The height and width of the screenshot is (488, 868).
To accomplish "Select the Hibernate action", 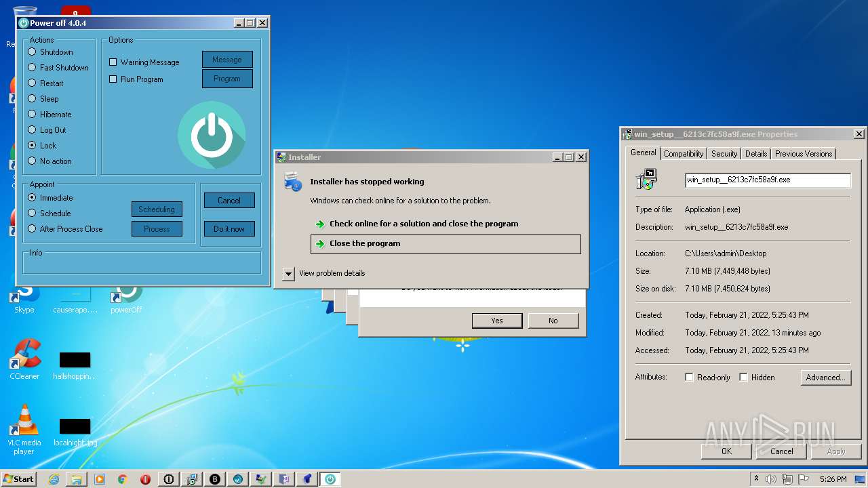I will pos(32,115).
